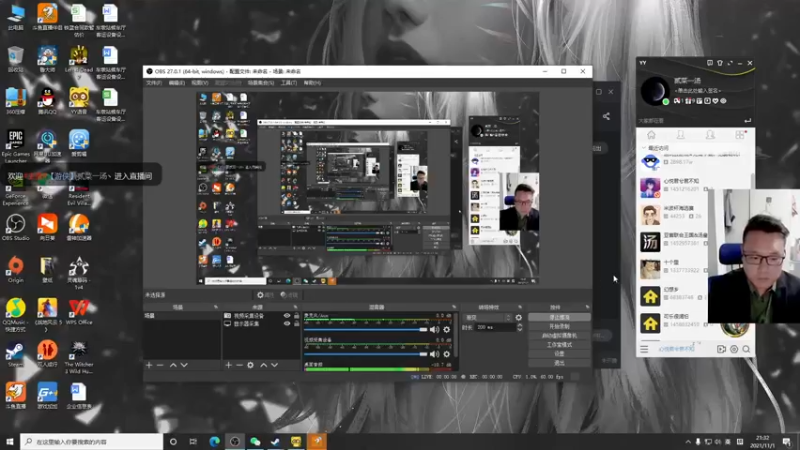Image resolution: width=800 pixels, height=450 pixels.
Task: Open transition properties gear in Scene Transitions
Action: (x=519, y=317)
